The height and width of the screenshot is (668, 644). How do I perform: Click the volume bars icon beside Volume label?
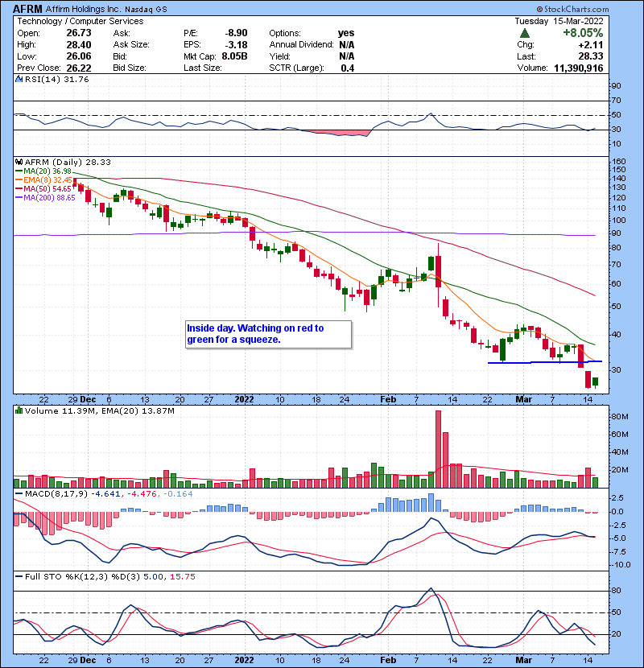(19, 410)
